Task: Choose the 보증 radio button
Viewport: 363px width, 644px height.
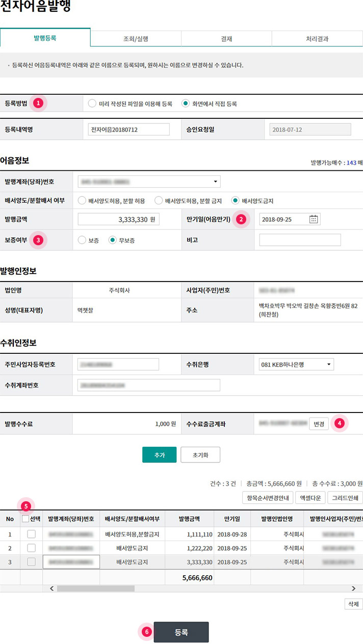Action: [x=82, y=240]
